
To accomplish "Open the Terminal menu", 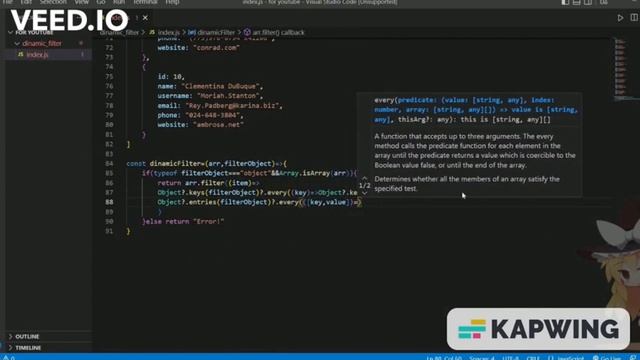I will [x=145, y=2].
